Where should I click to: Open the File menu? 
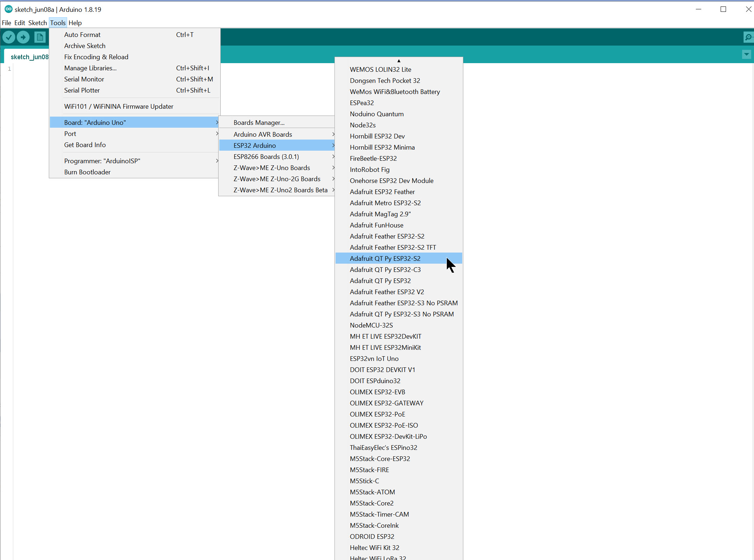6,23
